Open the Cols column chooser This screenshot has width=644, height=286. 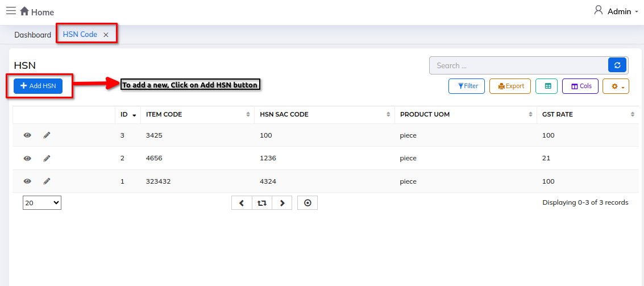click(580, 86)
